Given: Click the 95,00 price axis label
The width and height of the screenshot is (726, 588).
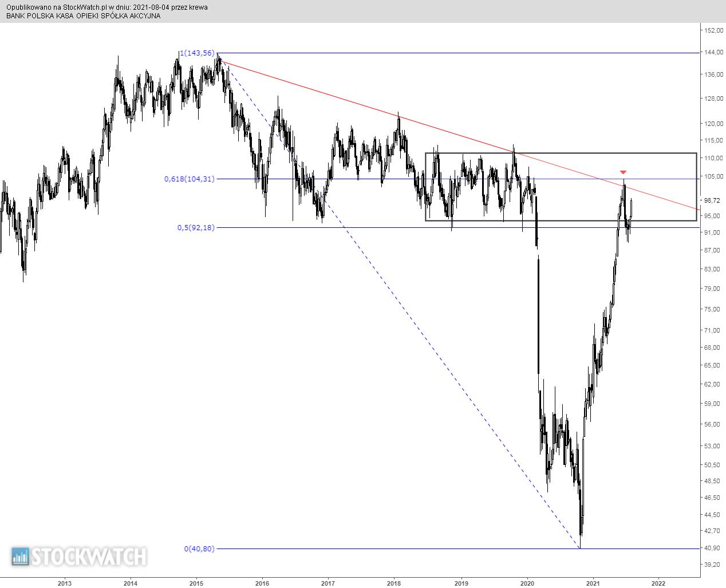Looking at the screenshot, I should pos(713,216).
